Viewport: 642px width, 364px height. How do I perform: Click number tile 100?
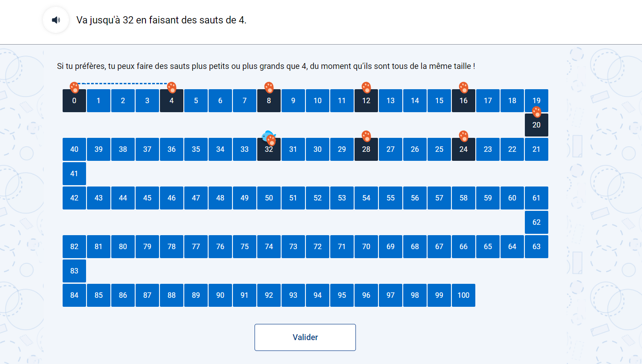tap(464, 295)
